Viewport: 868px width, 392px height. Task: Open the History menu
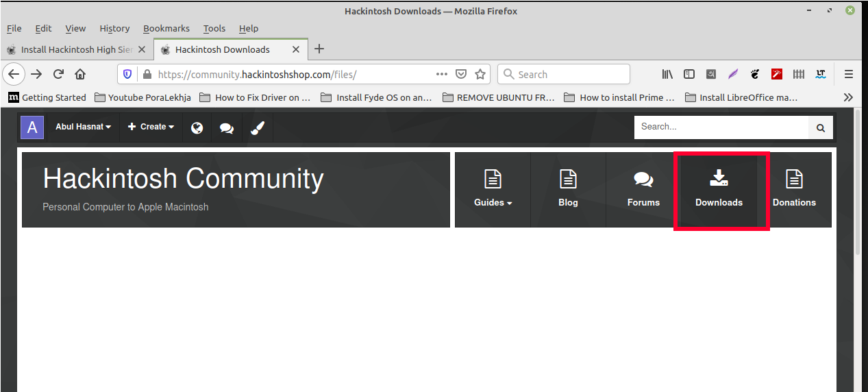(x=114, y=28)
